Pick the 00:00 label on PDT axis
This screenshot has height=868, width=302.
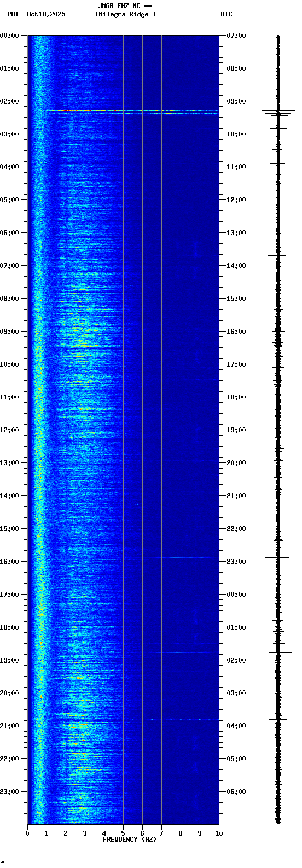(9, 36)
